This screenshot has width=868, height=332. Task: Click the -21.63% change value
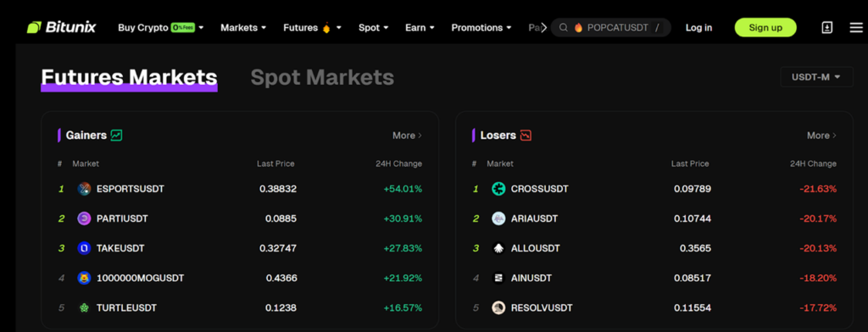[x=818, y=189]
